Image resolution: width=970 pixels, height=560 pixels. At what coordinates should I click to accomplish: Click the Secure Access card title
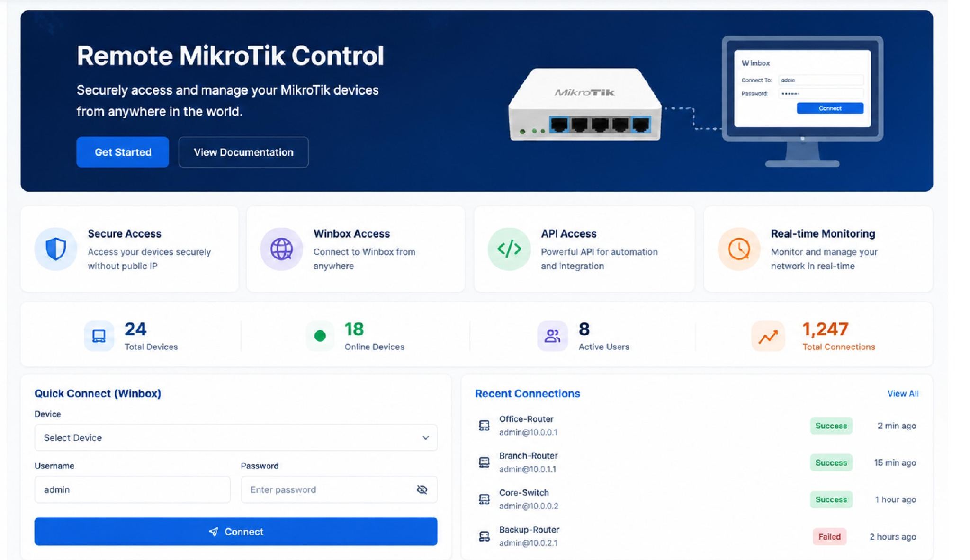(x=125, y=233)
